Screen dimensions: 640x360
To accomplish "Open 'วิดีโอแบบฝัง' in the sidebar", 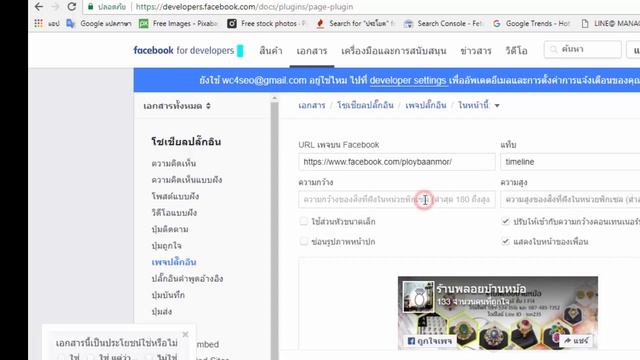I will click(174, 213).
